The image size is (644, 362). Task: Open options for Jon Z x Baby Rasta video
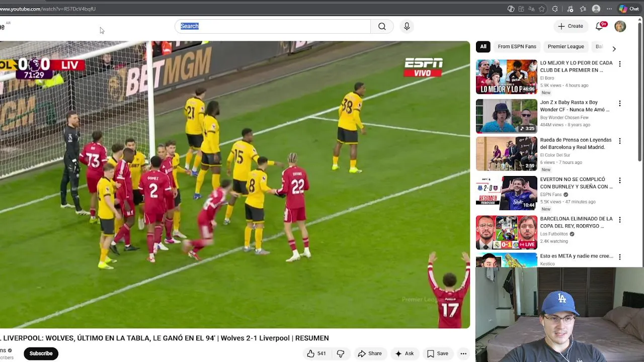(x=620, y=103)
